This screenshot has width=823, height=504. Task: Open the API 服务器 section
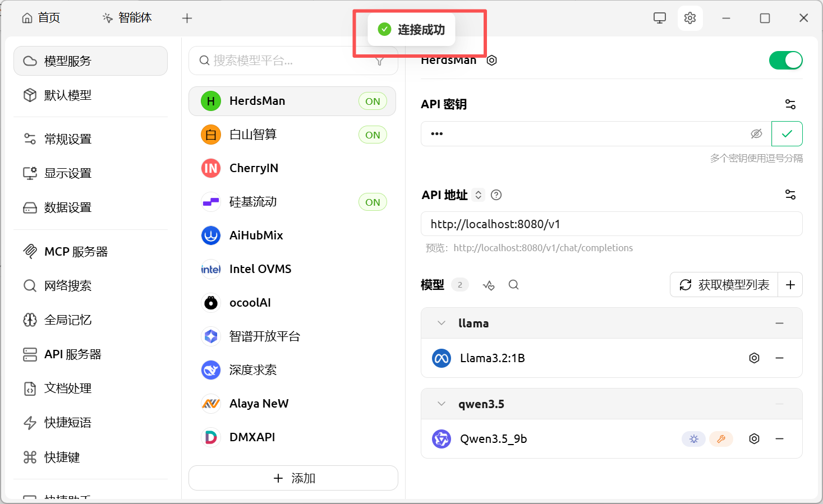tap(90, 354)
